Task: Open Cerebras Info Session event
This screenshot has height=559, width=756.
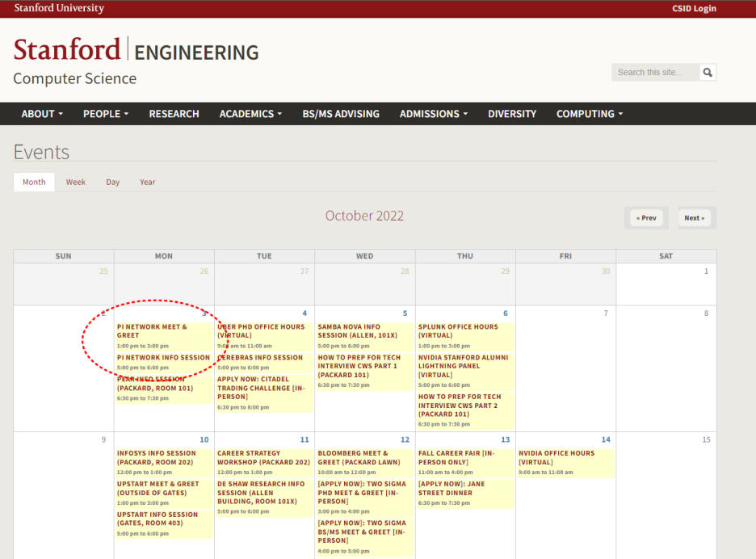Action: click(260, 357)
